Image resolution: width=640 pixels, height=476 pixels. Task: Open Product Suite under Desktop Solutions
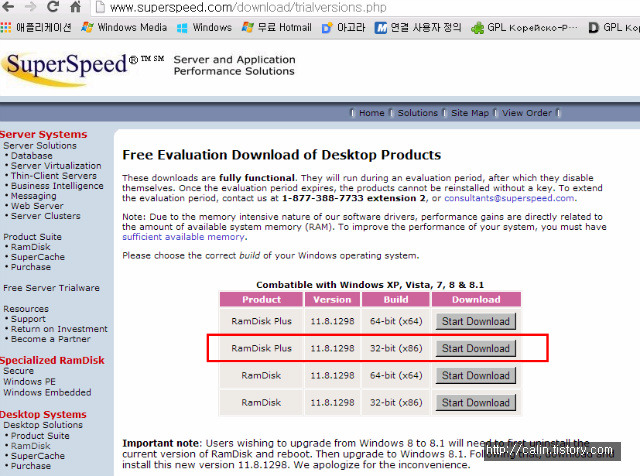[x=40, y=436]
